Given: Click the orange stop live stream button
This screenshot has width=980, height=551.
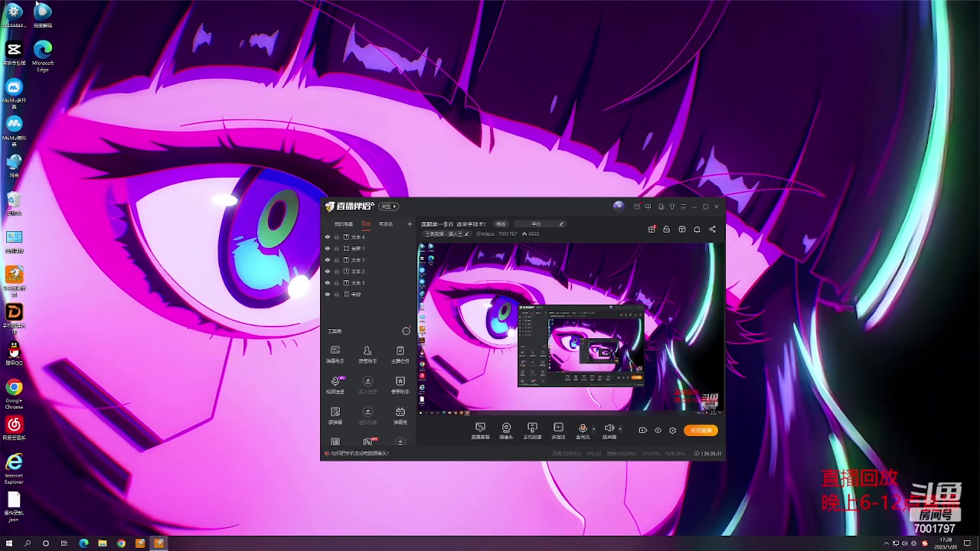Looking at the screenshot, I should (x=701, y=430).
